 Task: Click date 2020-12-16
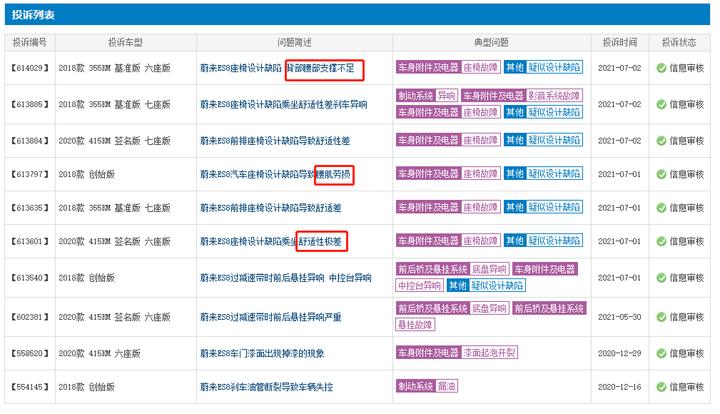(619, 387)
